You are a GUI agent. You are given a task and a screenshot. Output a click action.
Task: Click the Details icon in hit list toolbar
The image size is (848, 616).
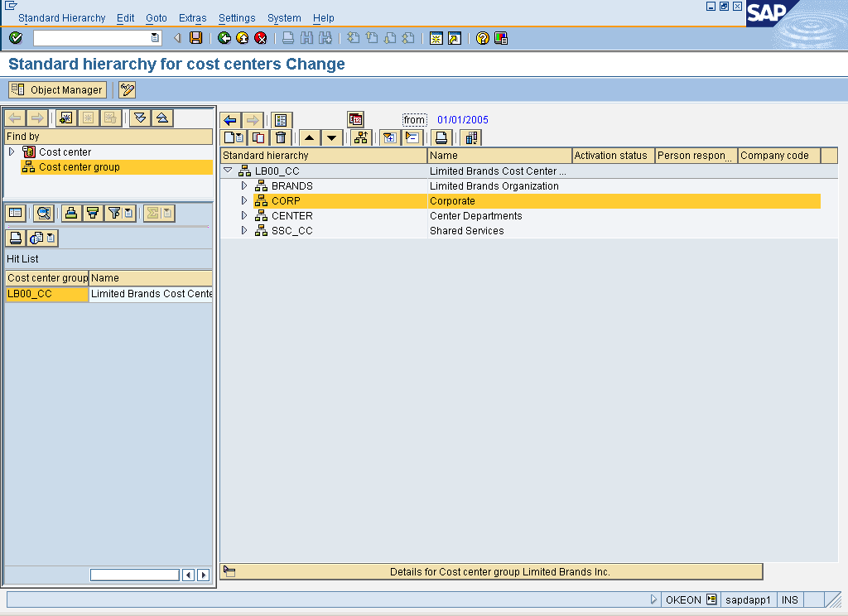coord(16,213)
